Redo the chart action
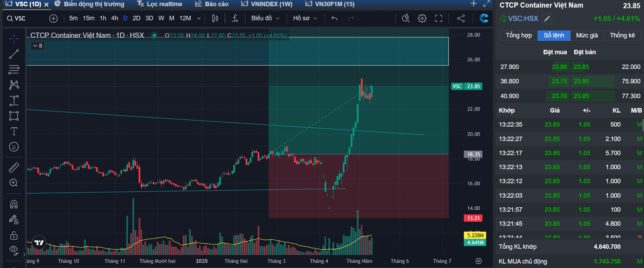This screenshot has height=268, width=644. pos(351,19)
